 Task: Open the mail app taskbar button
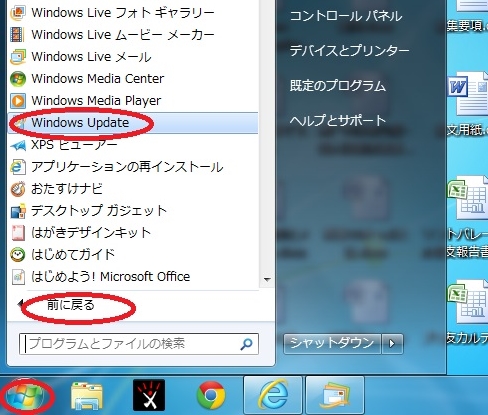[335, 395]
